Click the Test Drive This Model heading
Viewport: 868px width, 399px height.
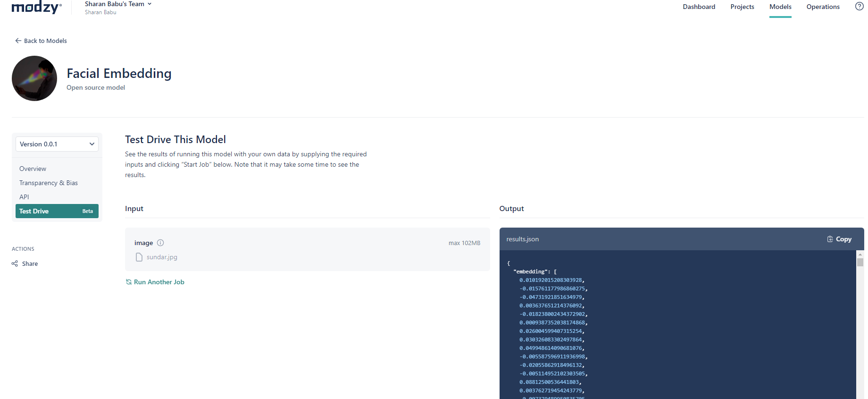(175, 139)
